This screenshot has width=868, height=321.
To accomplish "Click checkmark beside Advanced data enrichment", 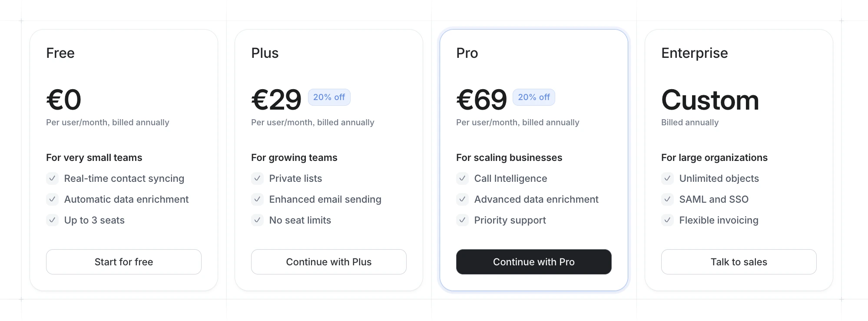I will point(462,199).
